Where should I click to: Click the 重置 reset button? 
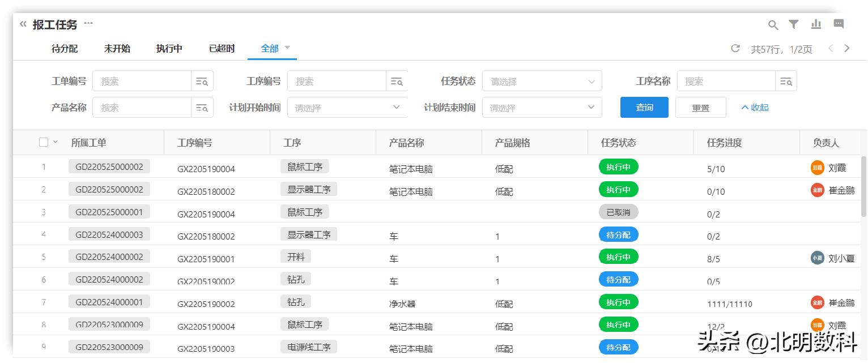pyautogui.click(x=700, y=107)
